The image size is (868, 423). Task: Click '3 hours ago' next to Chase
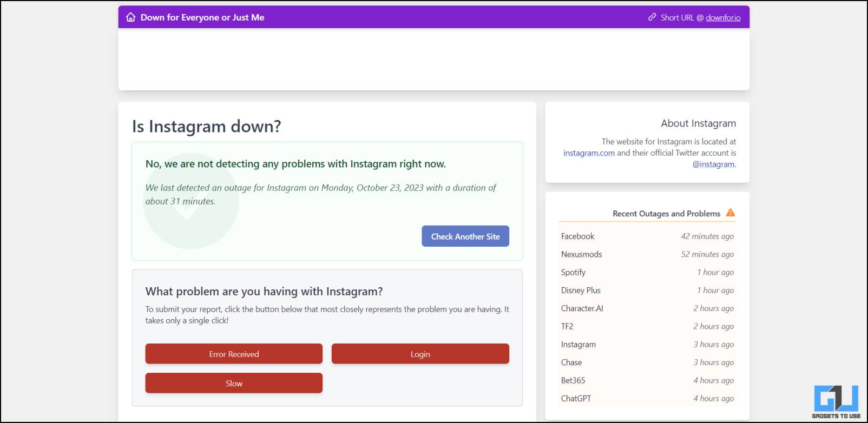coord(714,362)
